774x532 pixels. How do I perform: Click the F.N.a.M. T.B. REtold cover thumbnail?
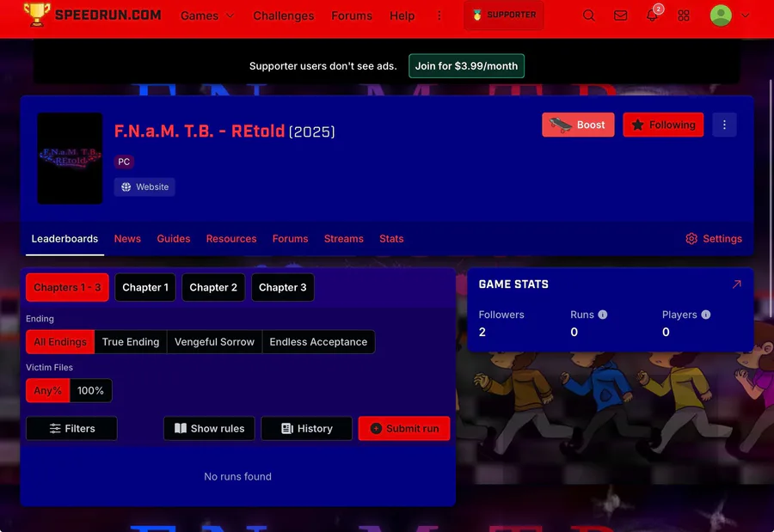click(x=70, y=158)
